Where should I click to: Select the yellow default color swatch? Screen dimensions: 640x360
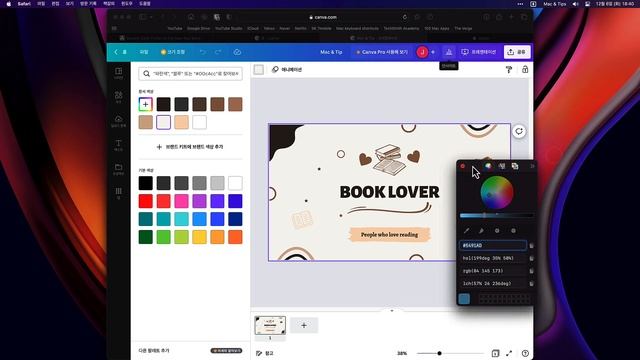tap(200, 237)
